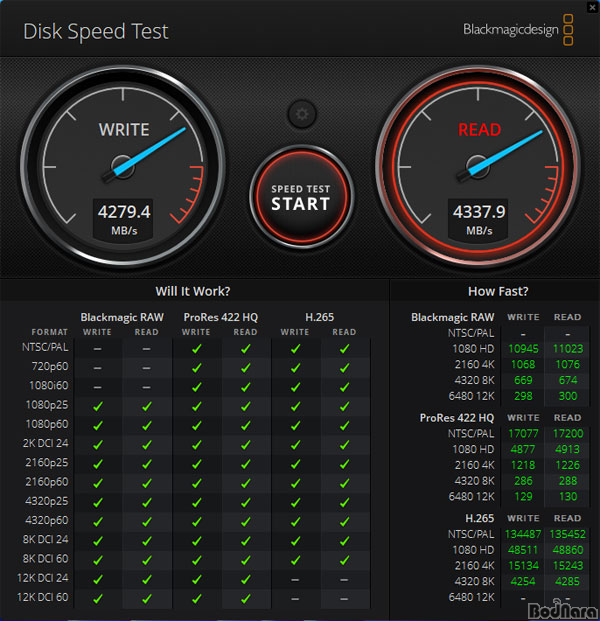Click ProRes 6480 12K read value 130
This screenshot has height=621, width=600.
pos(568,497)
